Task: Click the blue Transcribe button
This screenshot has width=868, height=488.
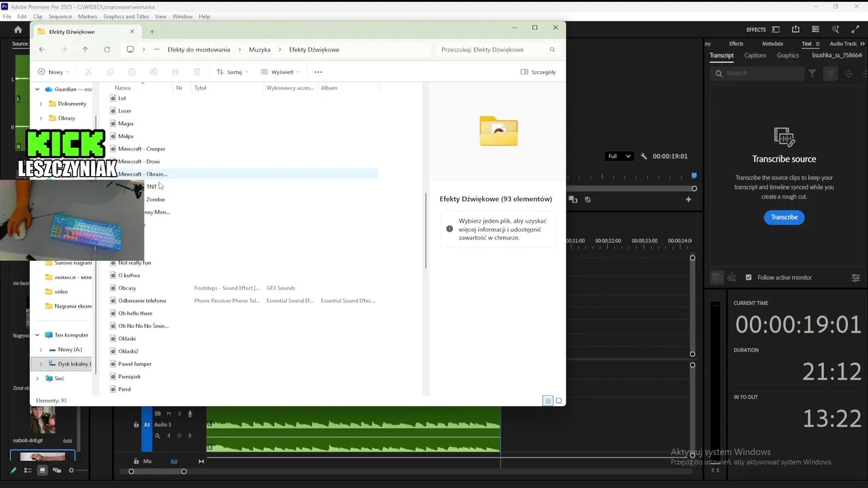Action: (784, 217)
